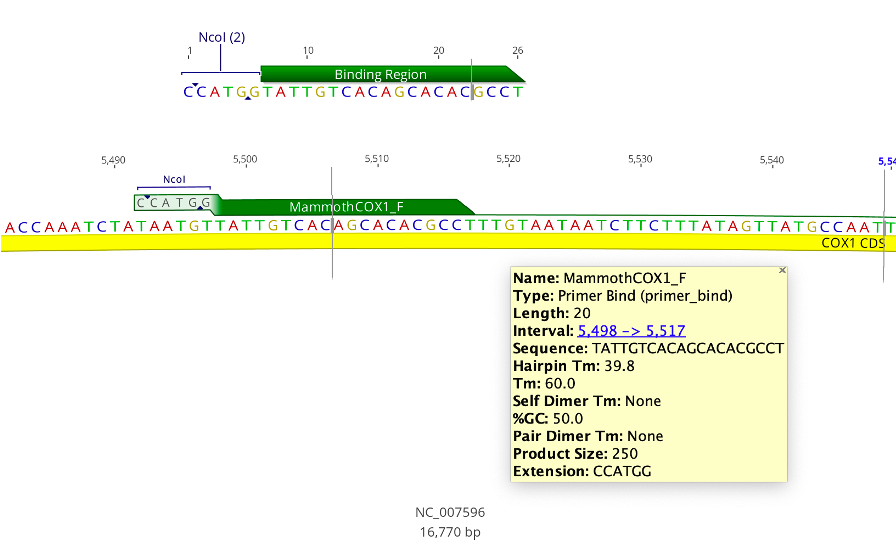
Task: Select the CCATGG primer extension box
Action: [x=174, y=203]
